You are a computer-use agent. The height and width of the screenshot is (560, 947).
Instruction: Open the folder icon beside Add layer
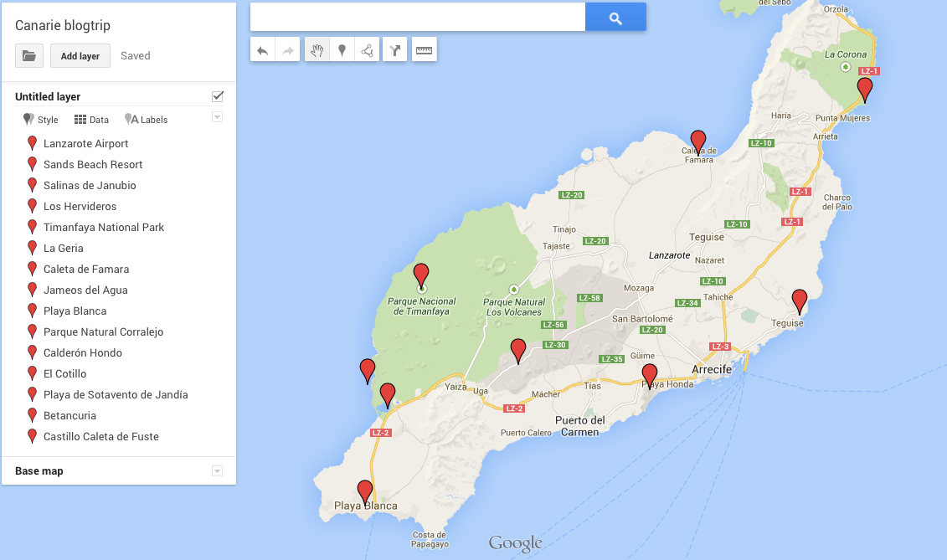click(29, 55)
